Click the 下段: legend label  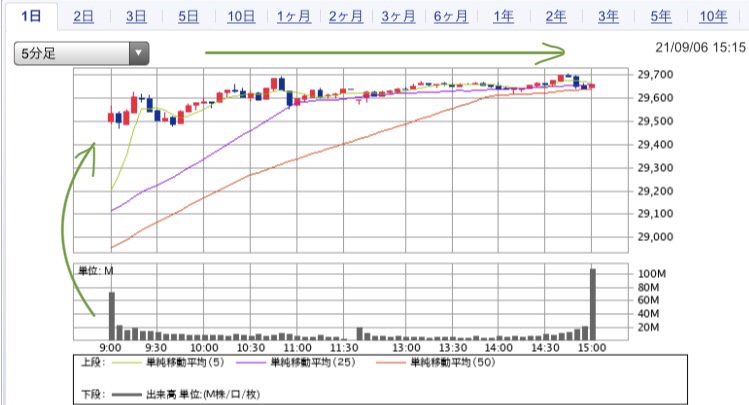click(93, 394)
